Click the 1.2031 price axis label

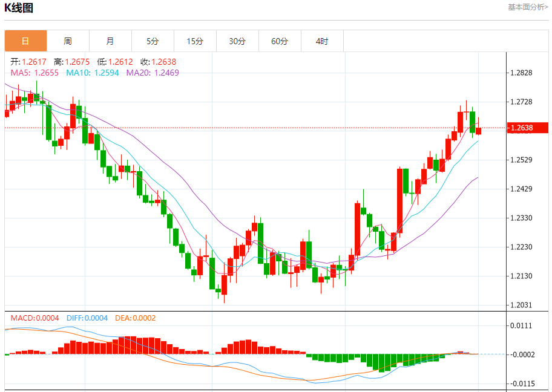click(521, 305)
